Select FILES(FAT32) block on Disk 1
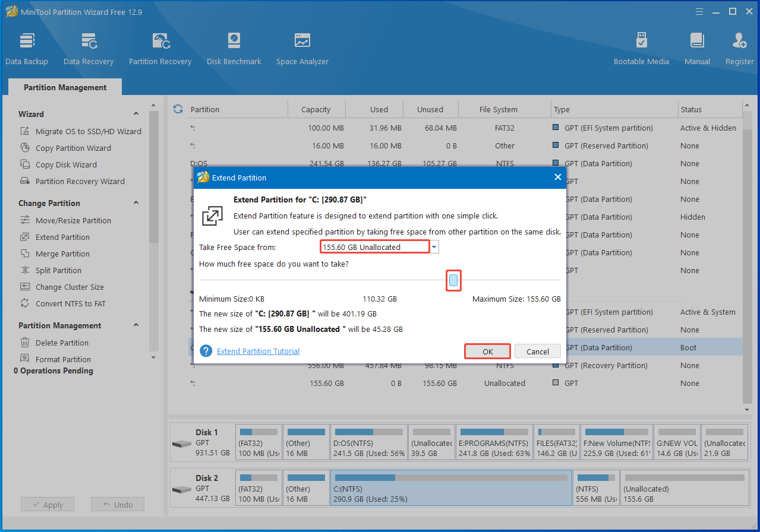The height and width of the screenshot is (532, 760). coord(556,442)
